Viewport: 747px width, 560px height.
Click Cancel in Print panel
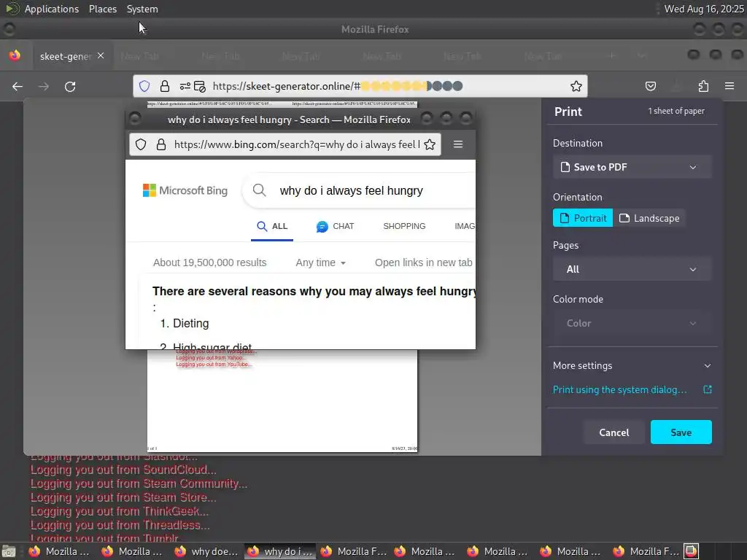614,432
